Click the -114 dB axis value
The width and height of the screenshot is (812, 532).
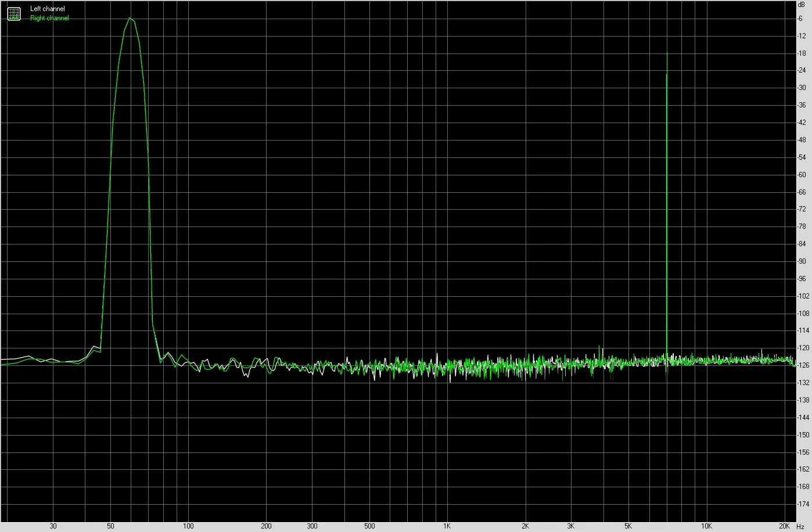point(803,330)
